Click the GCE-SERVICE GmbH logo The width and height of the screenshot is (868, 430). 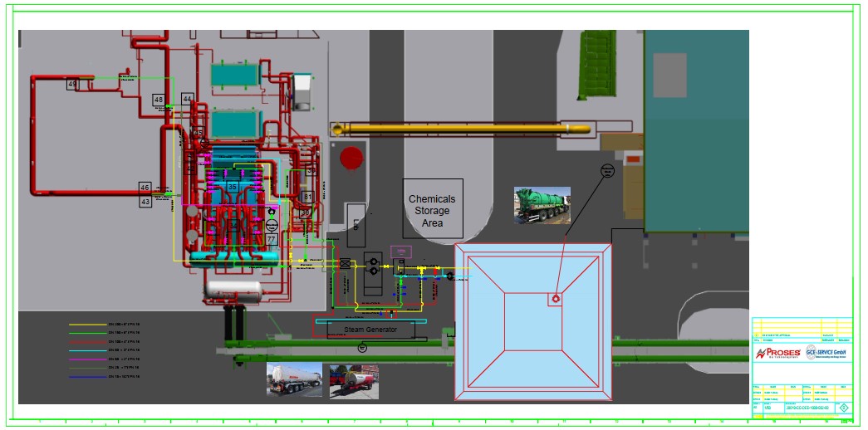(826, 354)
